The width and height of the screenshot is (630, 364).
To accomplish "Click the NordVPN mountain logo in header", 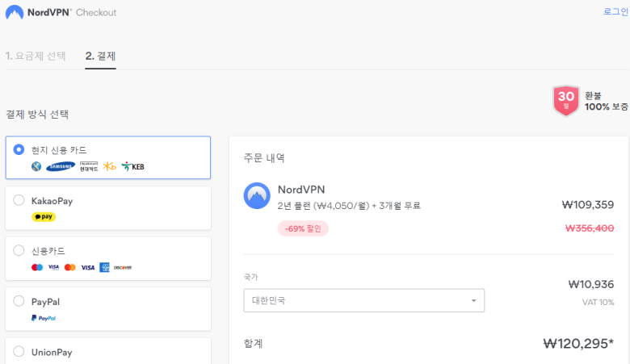I will coord(15,12).
